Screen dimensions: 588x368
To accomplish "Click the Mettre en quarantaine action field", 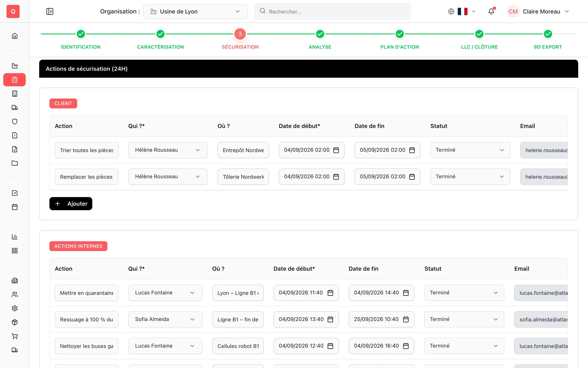I will (86, 293).
